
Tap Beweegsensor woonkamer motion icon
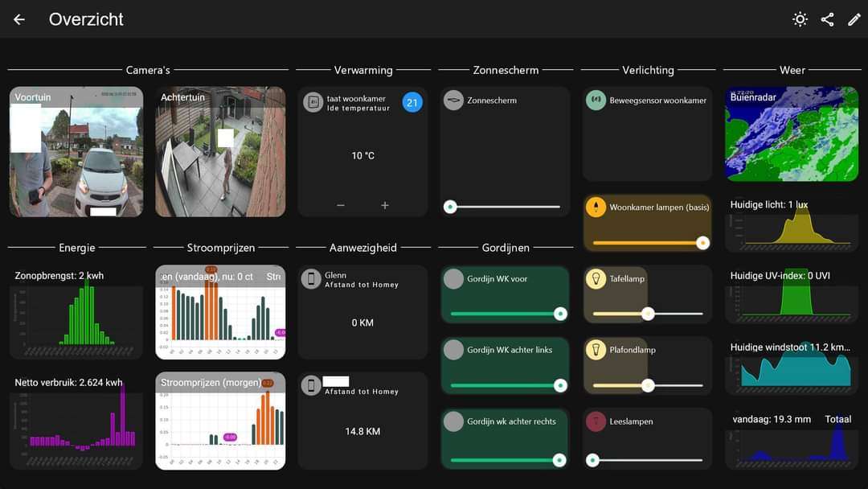click(x=596, y=101)
